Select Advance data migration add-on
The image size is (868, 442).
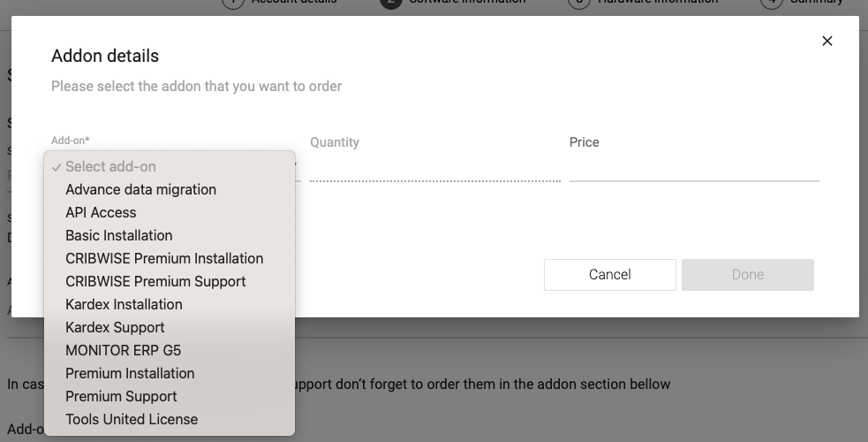point(140,189)
